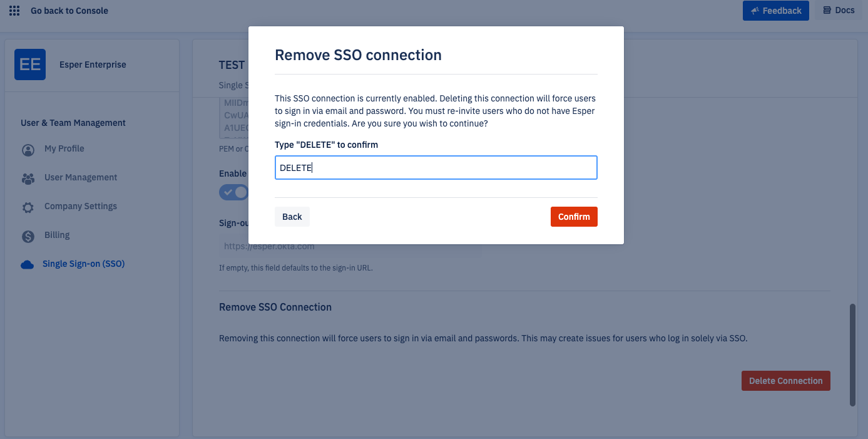Click the Billing dollar icon
868x439 pixels.
pyautogui.click(x=28, y=236)
